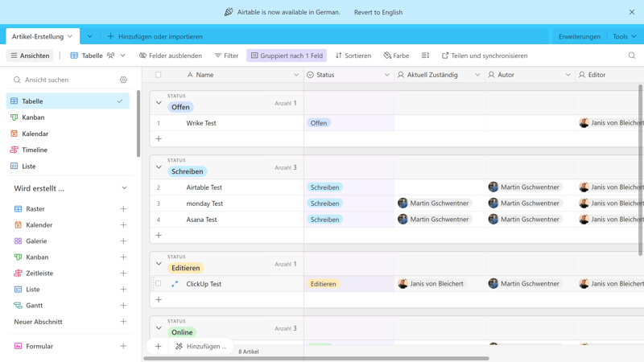The height and width of the screenshot is (362, 644).
Task: Toggle the select-all checkbox in header
Action: pos(159,75)
